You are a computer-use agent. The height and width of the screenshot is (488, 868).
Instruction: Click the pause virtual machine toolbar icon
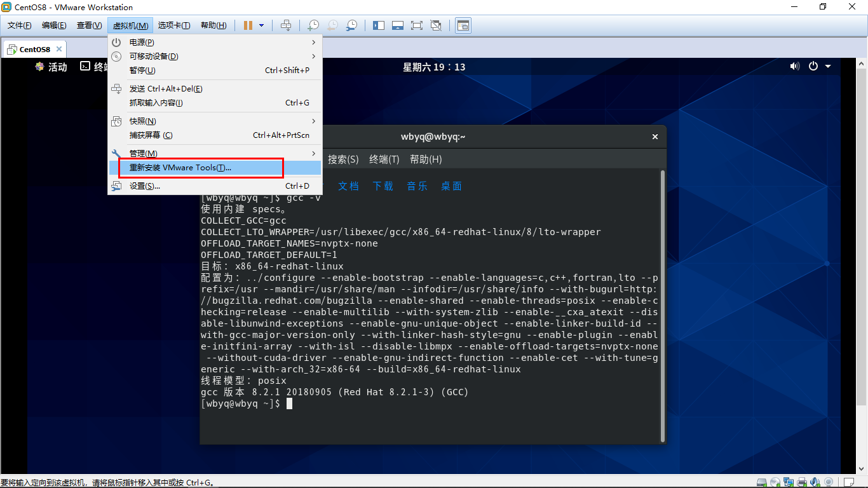coord(248,25)
